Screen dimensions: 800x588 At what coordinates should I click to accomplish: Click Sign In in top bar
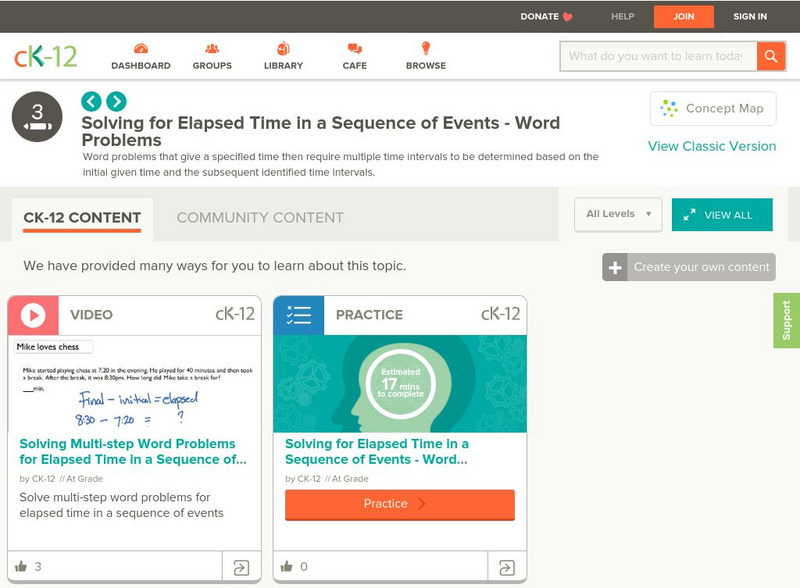(750, 17)
